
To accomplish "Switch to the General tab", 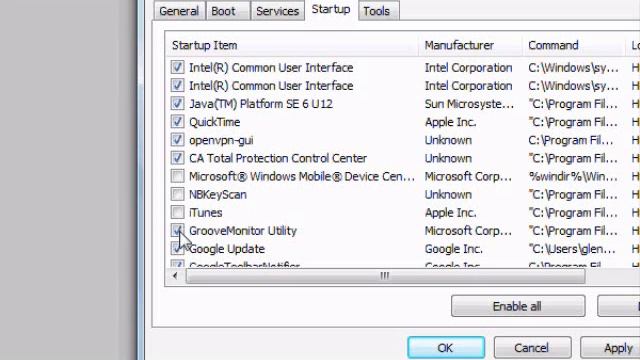I will pos(179,11).
